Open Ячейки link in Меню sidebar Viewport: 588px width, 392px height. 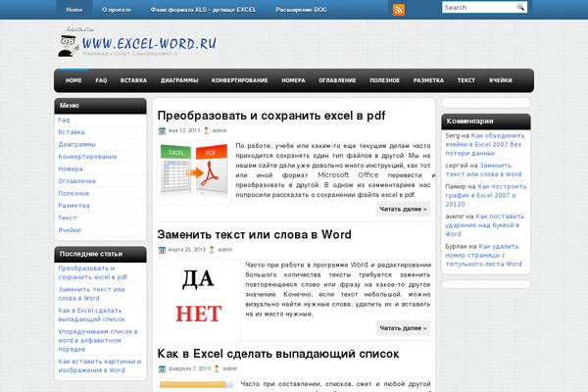point(70,230)
